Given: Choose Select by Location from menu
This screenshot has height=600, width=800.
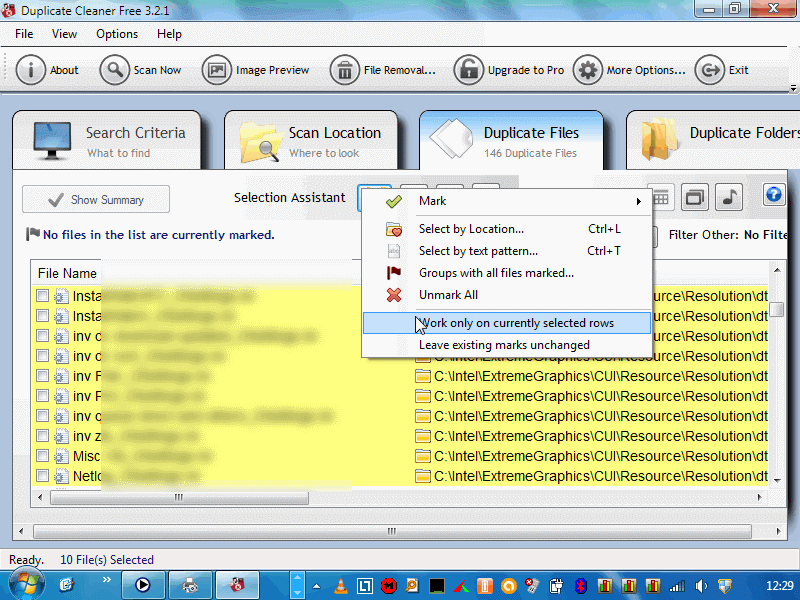Looking at the screenshot, I should pos(470,229).
